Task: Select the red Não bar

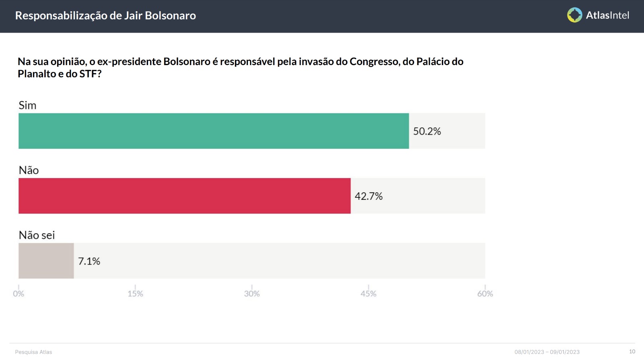Action: point(184,196)
